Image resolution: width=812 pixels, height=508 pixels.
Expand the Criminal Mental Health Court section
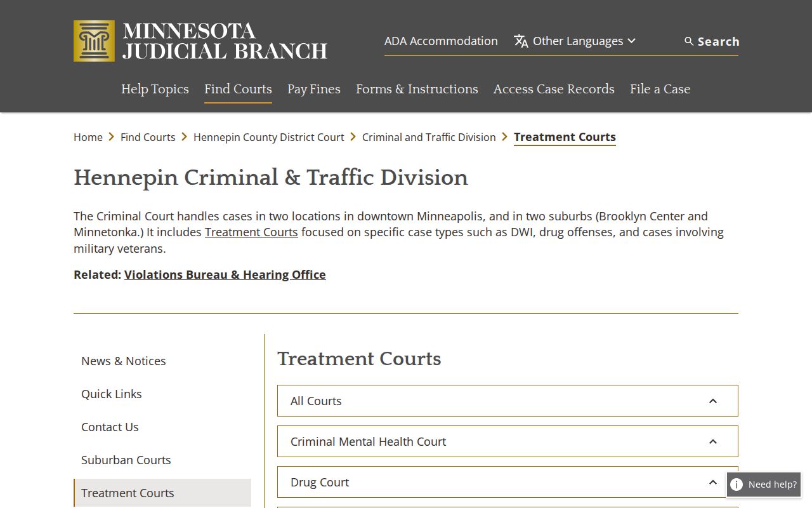coord(507,441)
